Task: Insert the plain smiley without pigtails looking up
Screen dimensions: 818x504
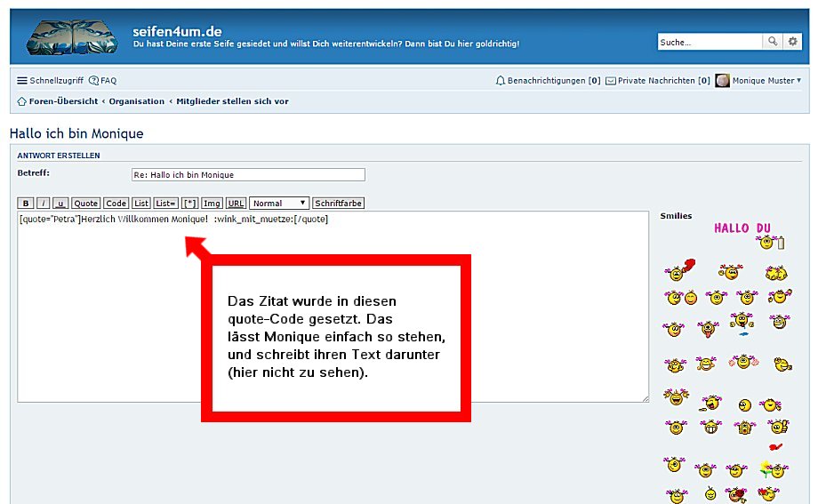Action: (x=744, y=404)
